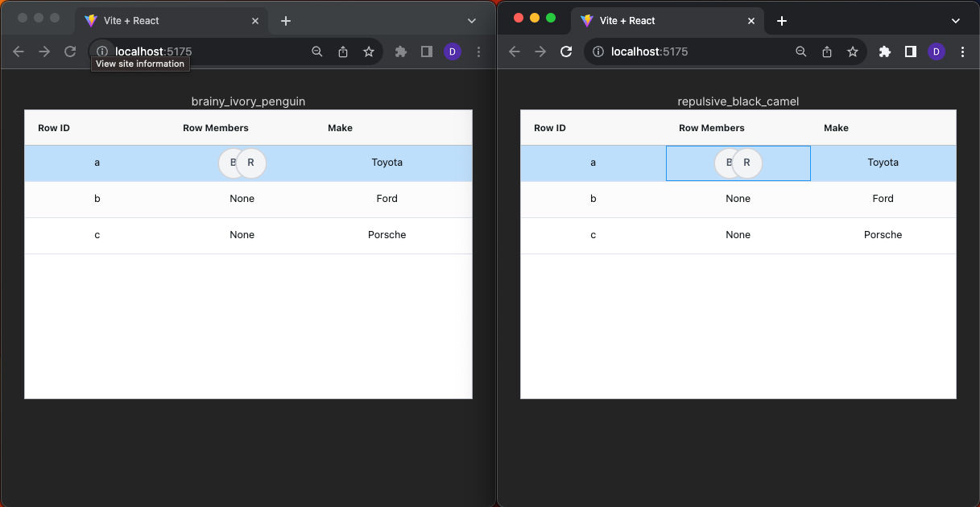Open Chrome menu in brainy_ivory_penguin window
Viewport: 980px width, 507px height.
click(x=478, y=52)
